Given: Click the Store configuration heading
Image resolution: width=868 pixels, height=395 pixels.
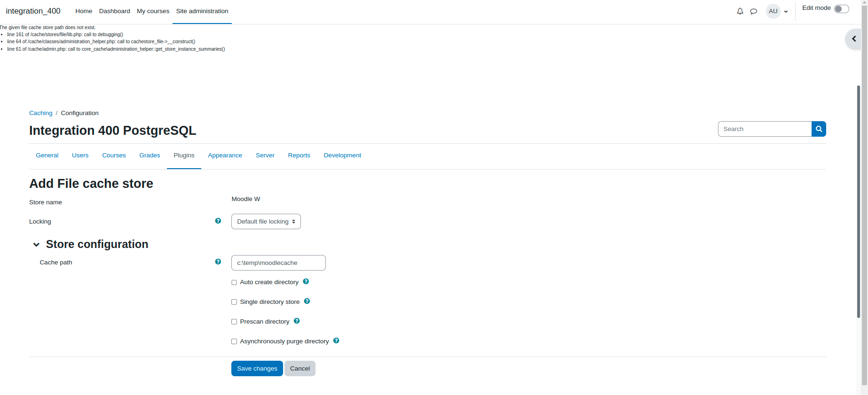Looking at the screenshot, I should 97,244.
